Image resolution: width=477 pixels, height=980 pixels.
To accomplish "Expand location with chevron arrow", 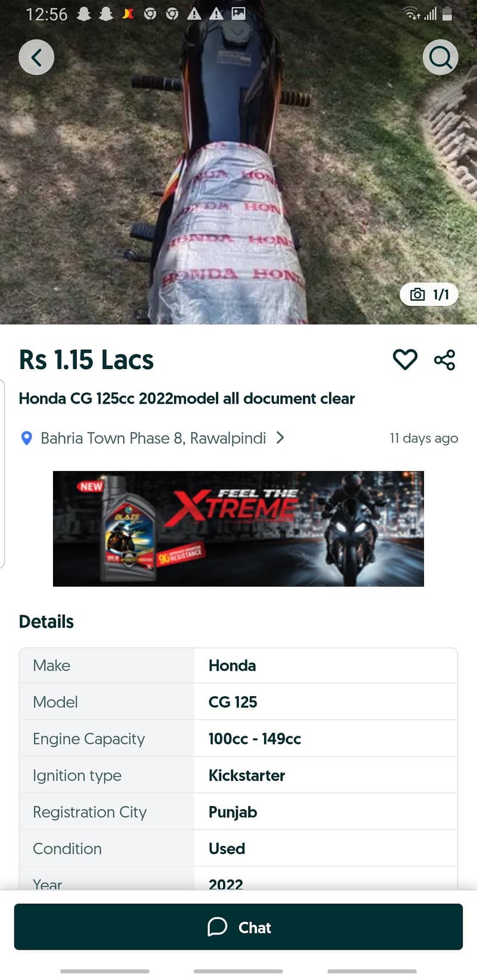I will (x=280, y=438).
